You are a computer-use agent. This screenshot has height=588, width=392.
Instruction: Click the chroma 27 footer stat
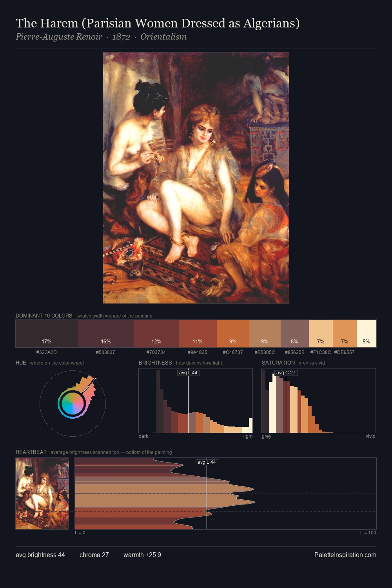tap(94, 555)
